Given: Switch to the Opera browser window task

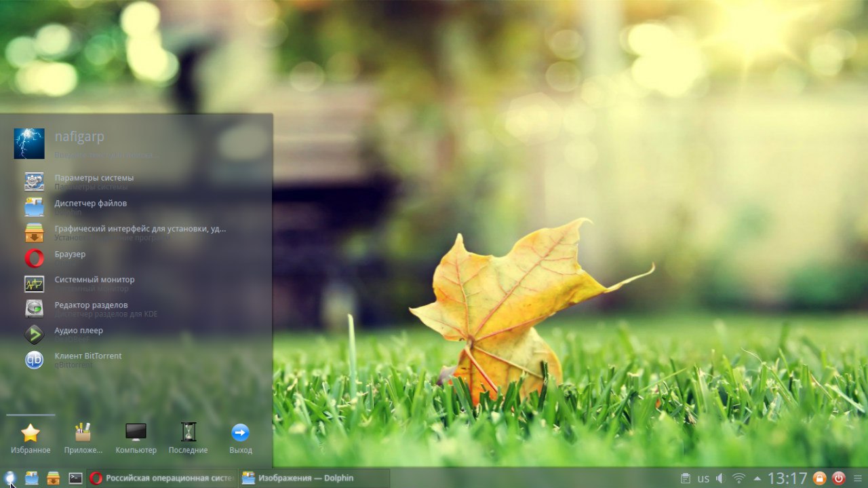Looking at the screenshot, I should pos(162,478).
